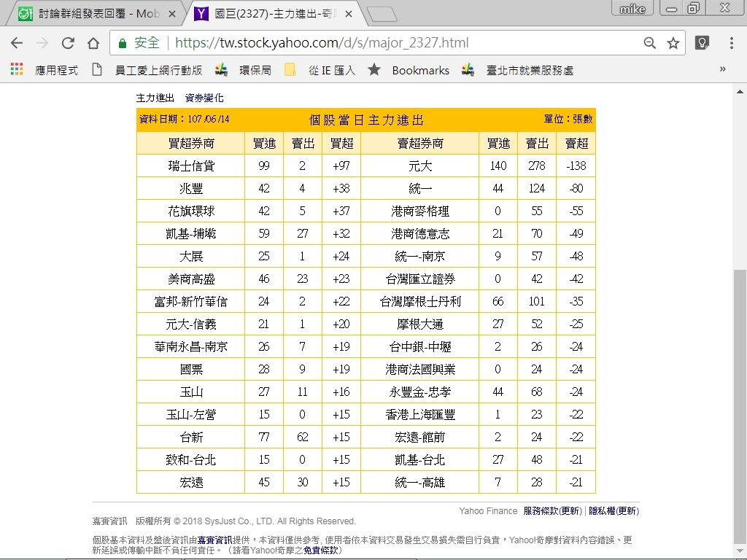Open a new tab with the blank tab button
747x560 pixels.
382,15
